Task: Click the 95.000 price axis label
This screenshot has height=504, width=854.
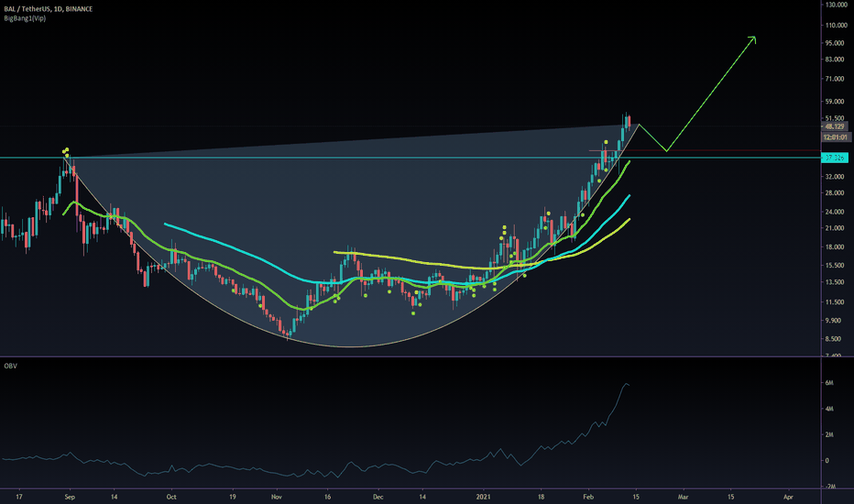Action: (835, 43)
